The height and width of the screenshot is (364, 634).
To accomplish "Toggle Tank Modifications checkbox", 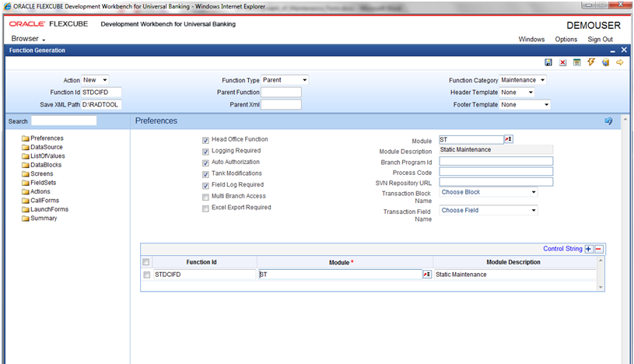I will (x=205, y=174).
